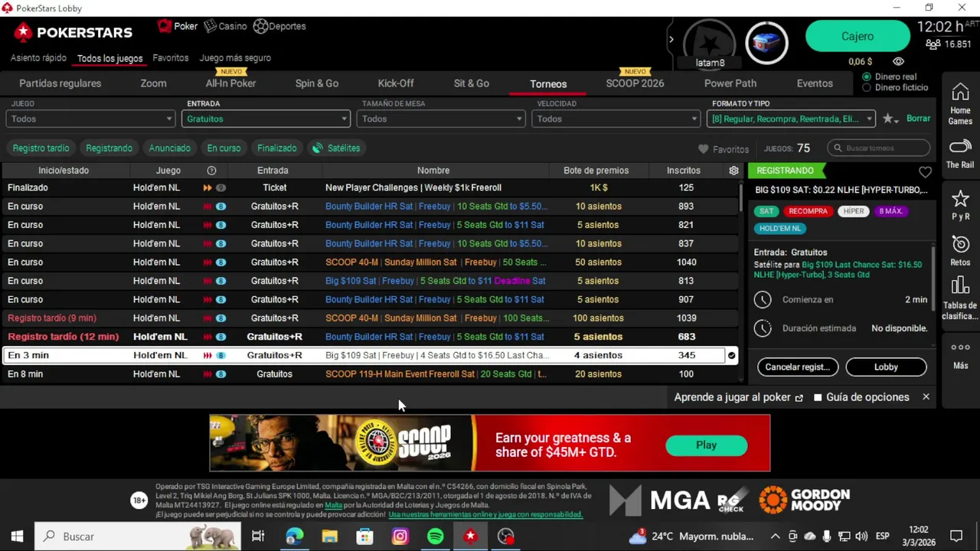Open Instagram from the taskbar
The height and width of the screenshot is (551, 980).
click(x=400, y=536)
